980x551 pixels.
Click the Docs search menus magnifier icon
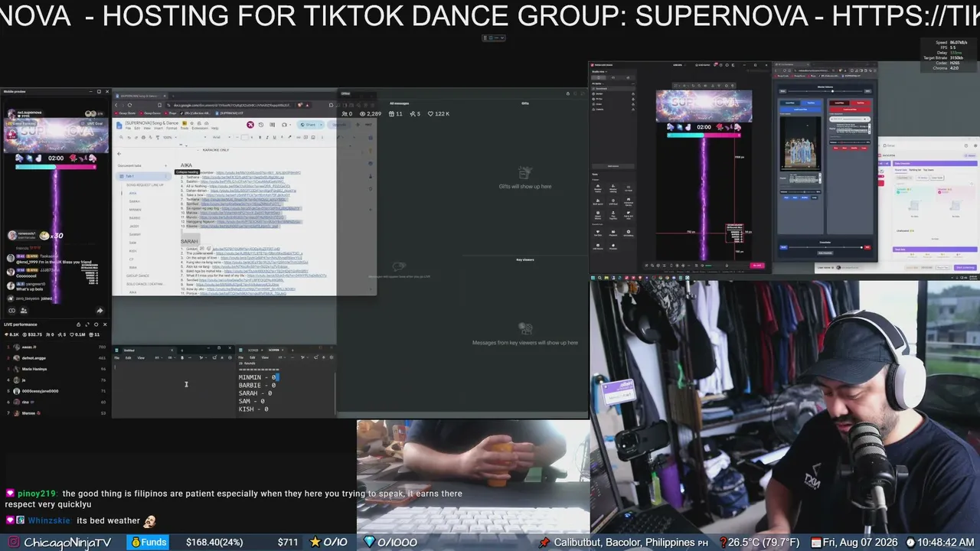point(122,138)
